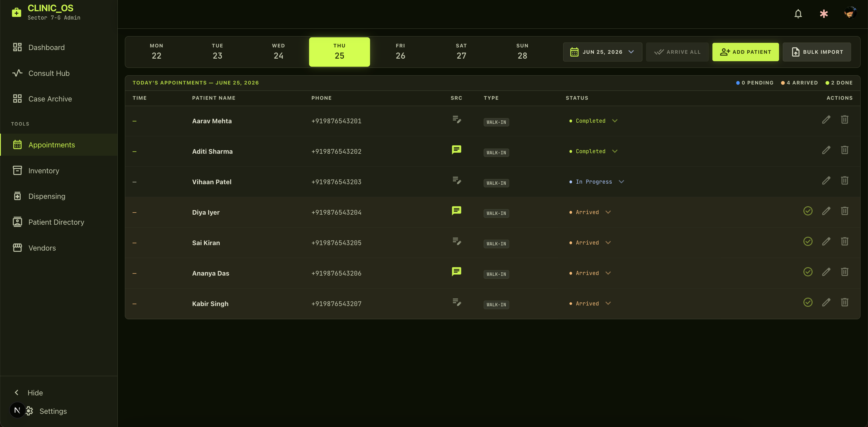
Task: Open Appointments in sidebar
Action: point(59,145)
